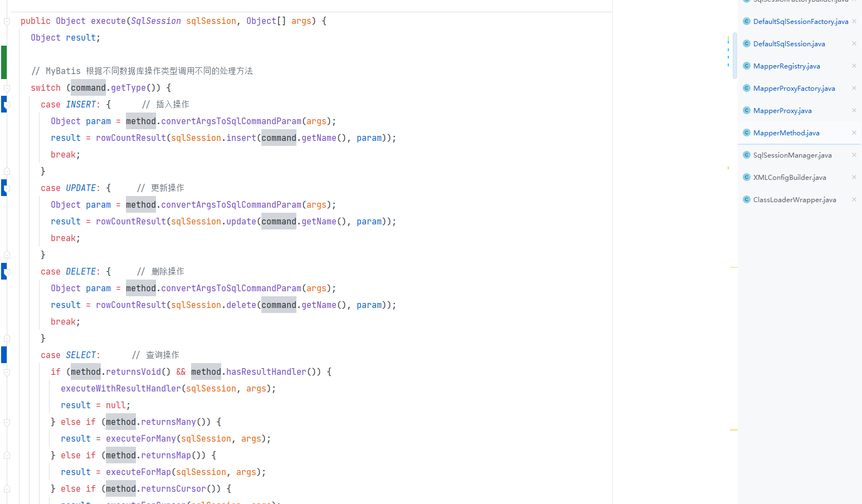862x504 pixels.
Task: Close the MapperProxyFactory.java tab
Action: point(854,88)
